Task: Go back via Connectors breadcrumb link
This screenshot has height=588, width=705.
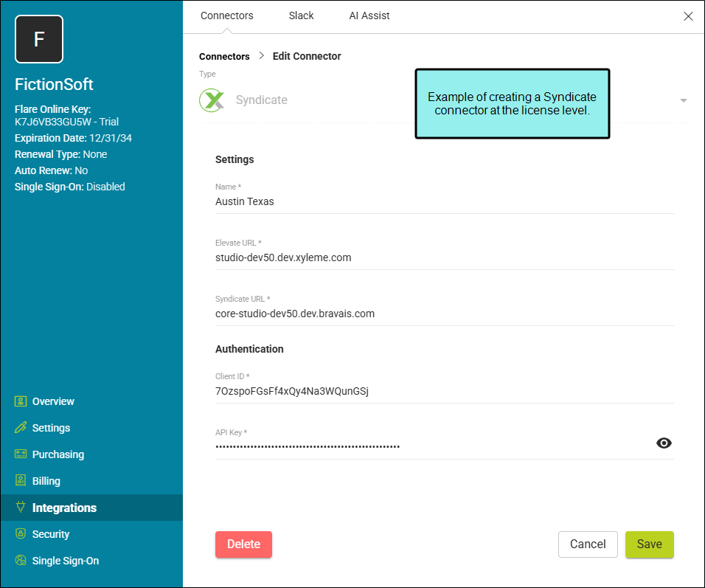Action: [224, 56]
